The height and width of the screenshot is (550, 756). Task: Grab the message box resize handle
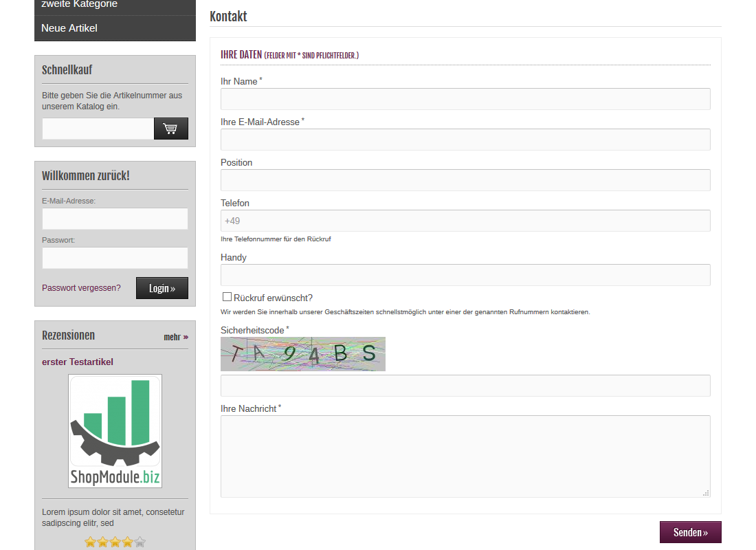click(706, 493)
